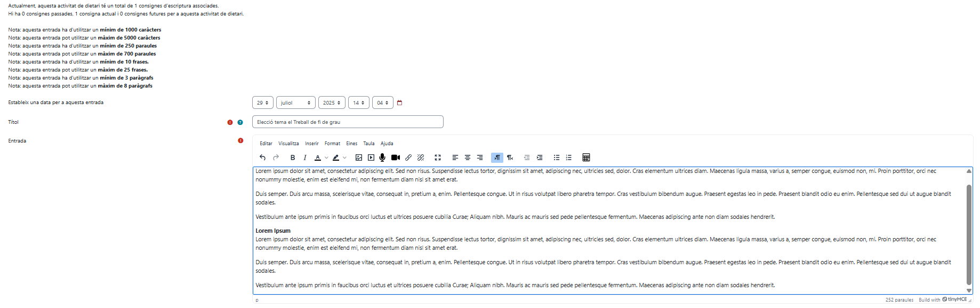Record audio with the microphone icon
Screen dimensions: 980x308
point(382,157)
